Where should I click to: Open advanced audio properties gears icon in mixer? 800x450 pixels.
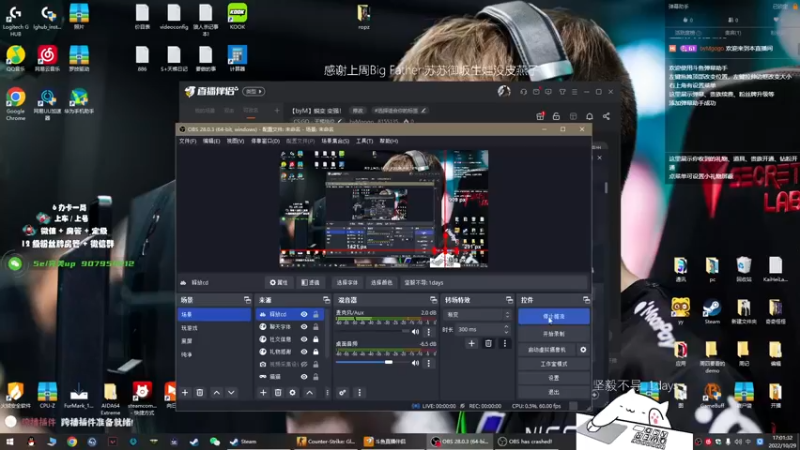click(342, 392)
